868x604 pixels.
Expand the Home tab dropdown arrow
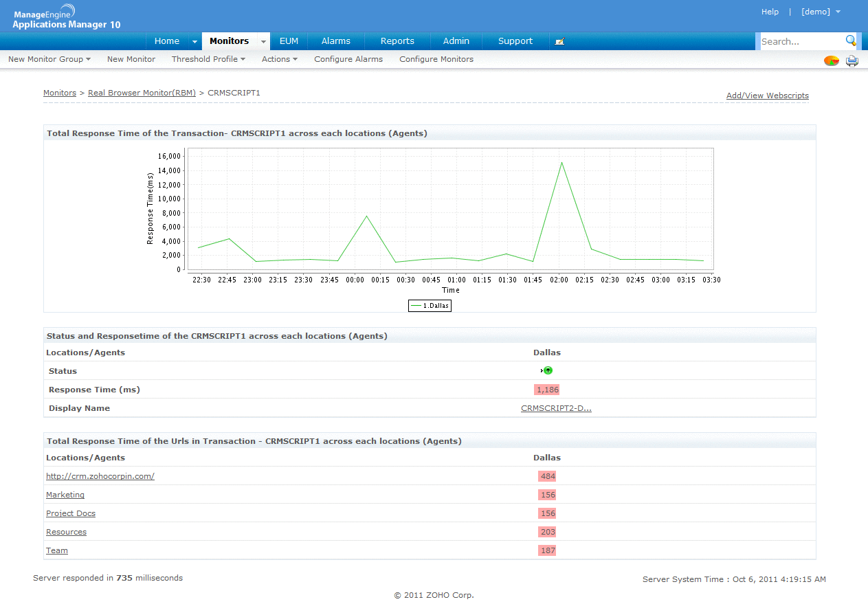pos(194,41)
